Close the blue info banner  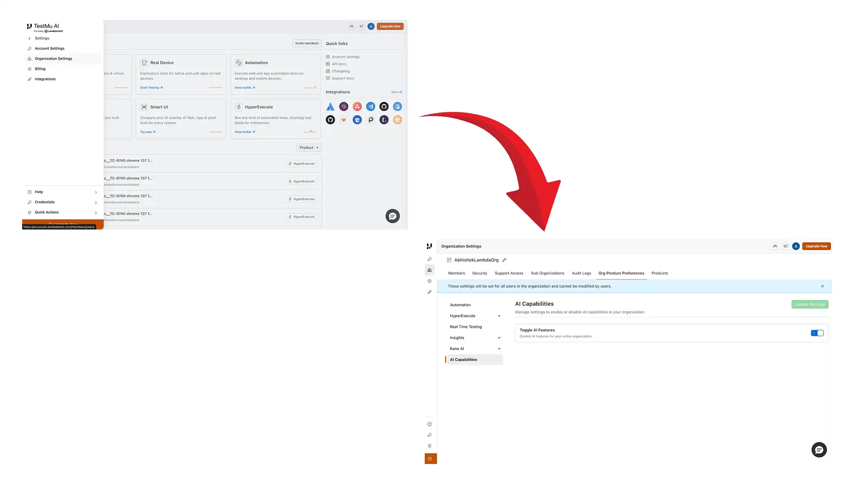click(x=823, y=286)
